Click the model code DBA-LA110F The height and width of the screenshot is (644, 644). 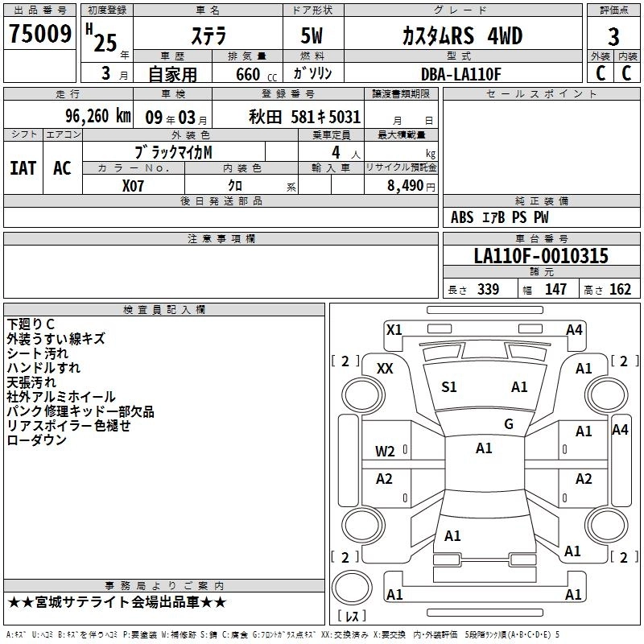click(x=461, y=74)
